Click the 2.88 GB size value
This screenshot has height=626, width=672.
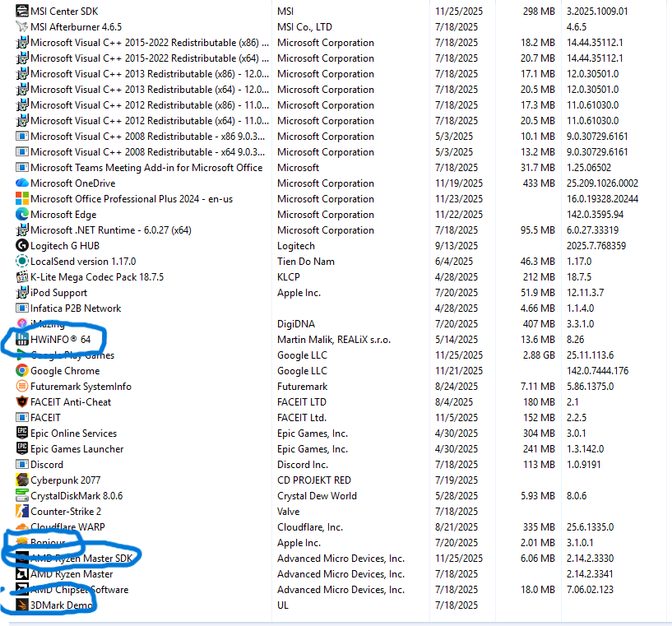pos(539,355)
